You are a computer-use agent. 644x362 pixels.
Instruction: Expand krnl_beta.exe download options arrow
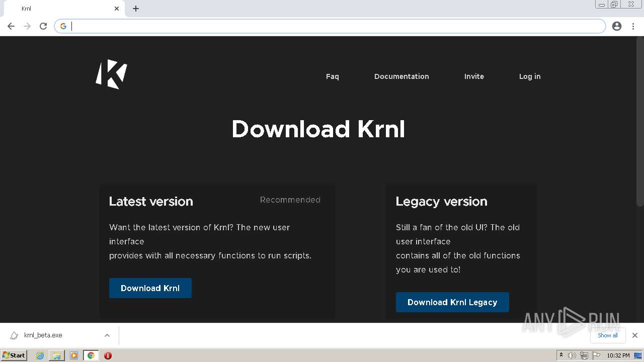click(x=107, y=335)
